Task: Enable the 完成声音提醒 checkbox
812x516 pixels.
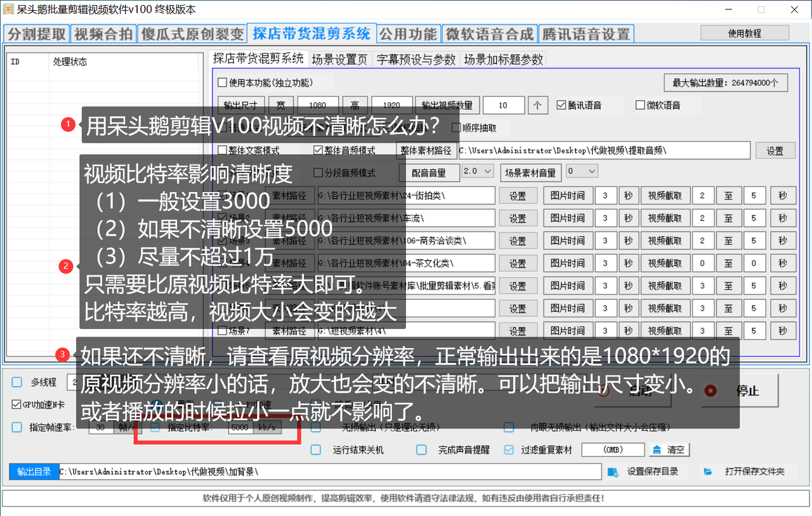Action: (421, 450)
